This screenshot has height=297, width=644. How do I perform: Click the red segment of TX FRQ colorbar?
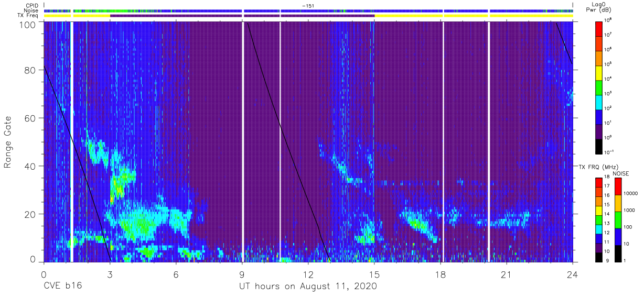pos(599,182)
